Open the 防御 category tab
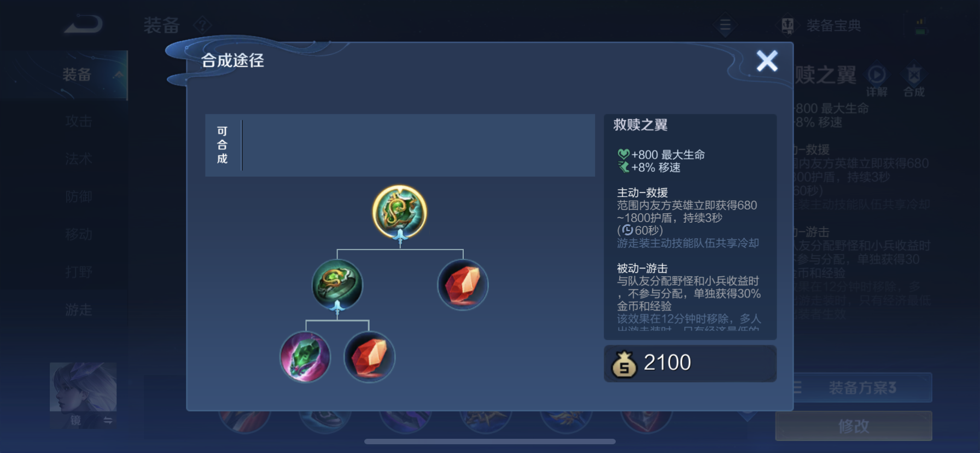 click(x=79, y=196)
